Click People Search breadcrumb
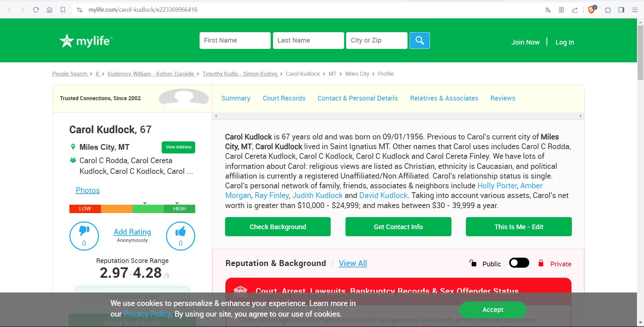644x327 pixels. tap(70, 74)
